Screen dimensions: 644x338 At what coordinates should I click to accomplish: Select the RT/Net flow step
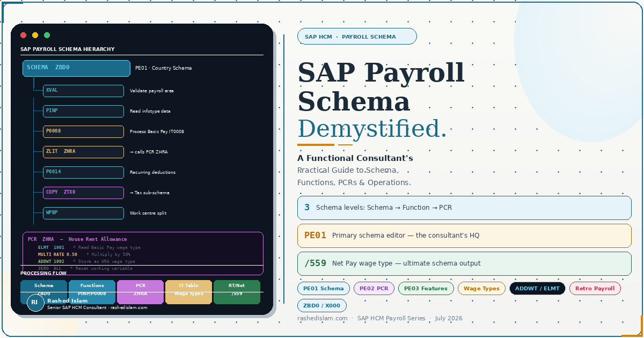[237, 292]
